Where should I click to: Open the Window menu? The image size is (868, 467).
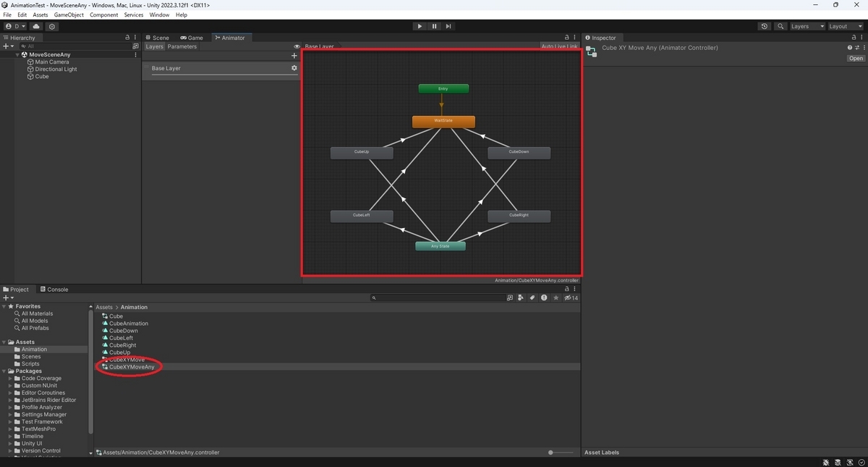159,14
